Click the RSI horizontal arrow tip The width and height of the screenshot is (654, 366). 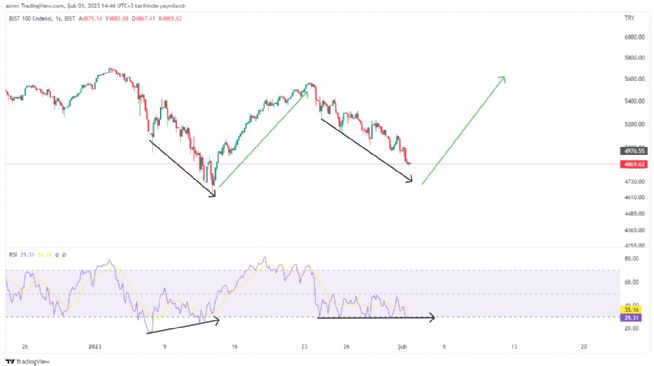point(432,318)
